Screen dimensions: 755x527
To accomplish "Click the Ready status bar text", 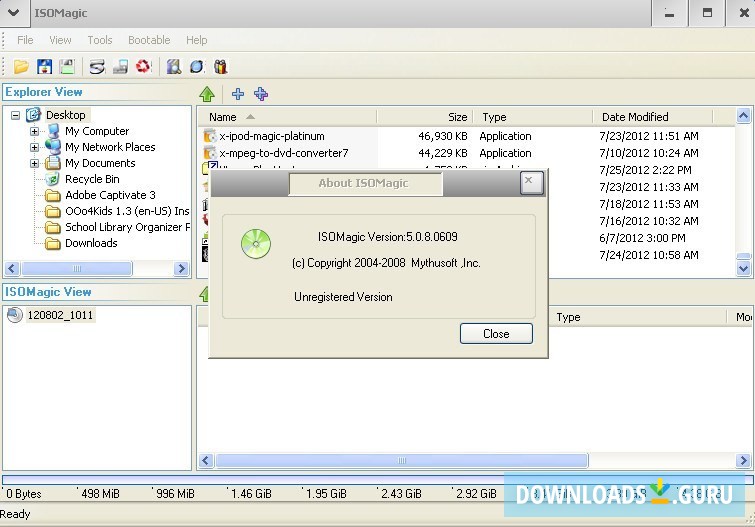I will (x=15, y=514).
